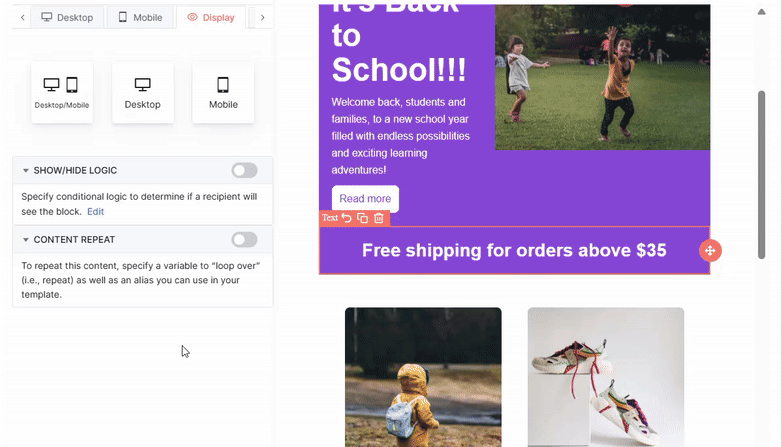This screenshot has width=782, height=447.
Task: Delete the Text block using trash icon
Action: pyautogui.click(x=379, y=218)
